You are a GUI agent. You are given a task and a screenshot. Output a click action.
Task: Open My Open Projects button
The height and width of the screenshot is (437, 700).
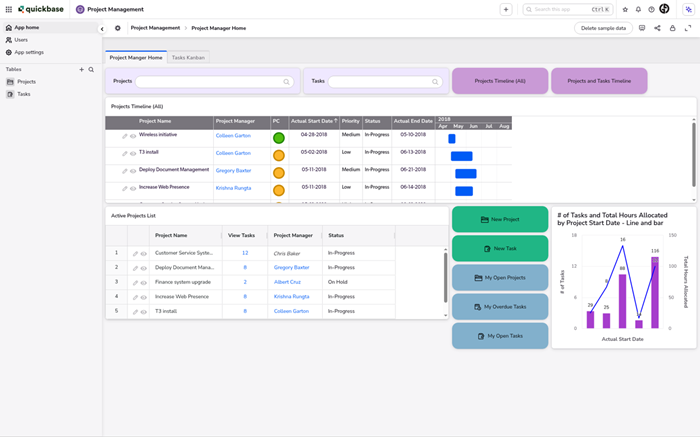click(500, 278)
